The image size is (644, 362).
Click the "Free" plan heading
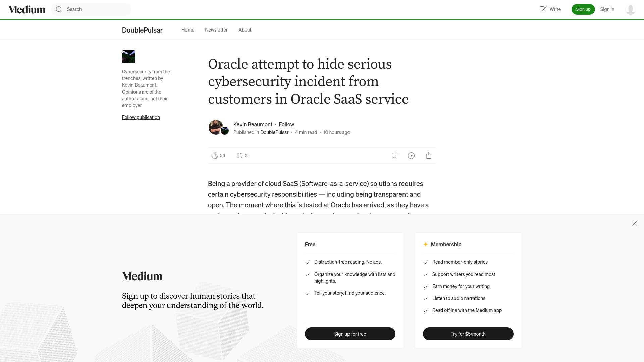(310, 244)
